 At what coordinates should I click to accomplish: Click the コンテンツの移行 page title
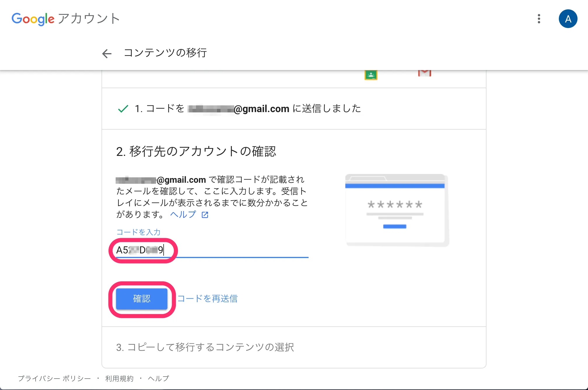click(165, 53)
